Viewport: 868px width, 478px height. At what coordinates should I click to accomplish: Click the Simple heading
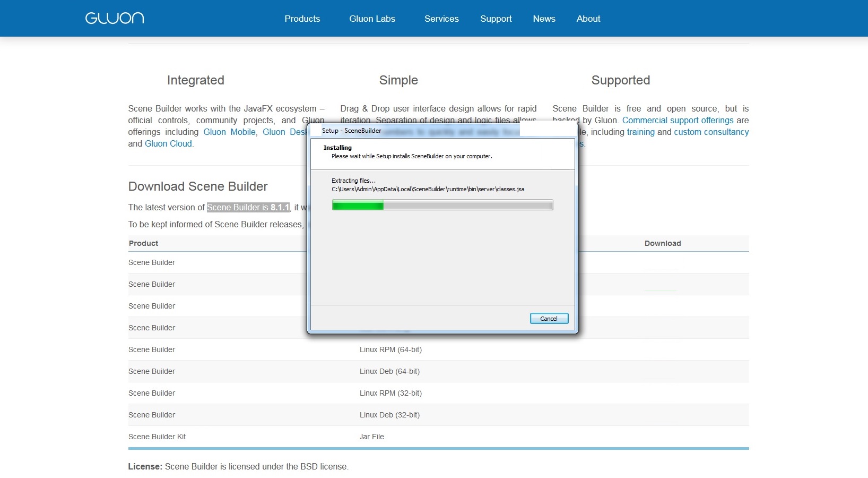(398, 80)
